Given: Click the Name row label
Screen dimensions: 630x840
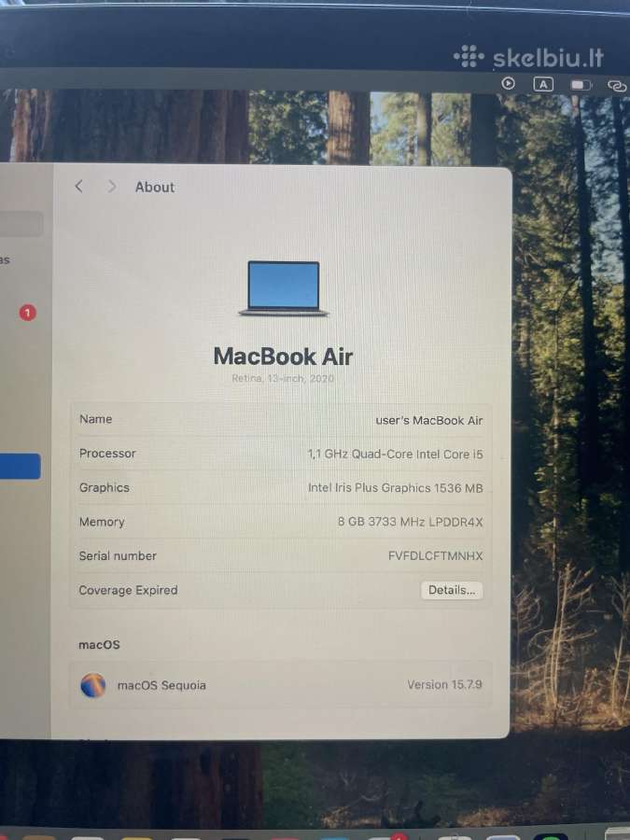Looking at the screenshot, I should (96, 419).
